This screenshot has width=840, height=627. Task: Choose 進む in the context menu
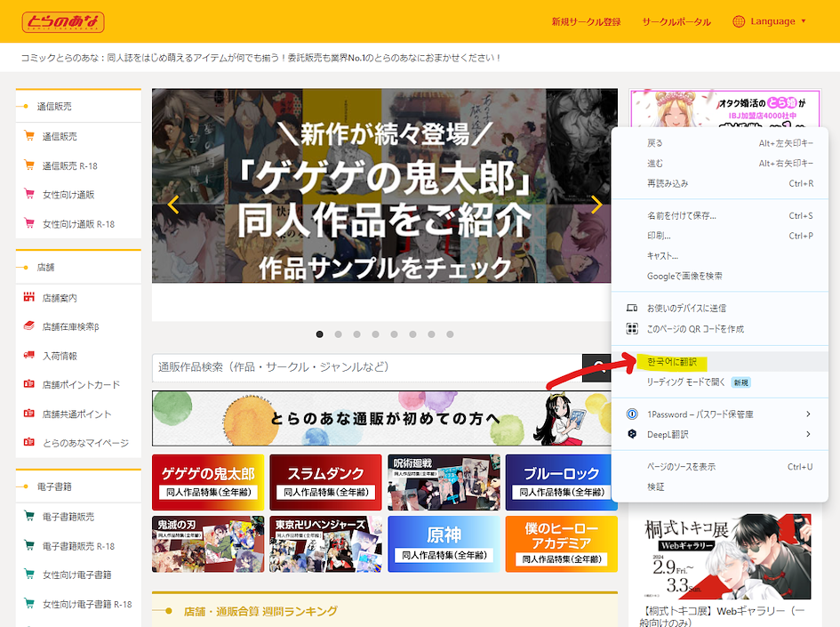coord(719,164)
